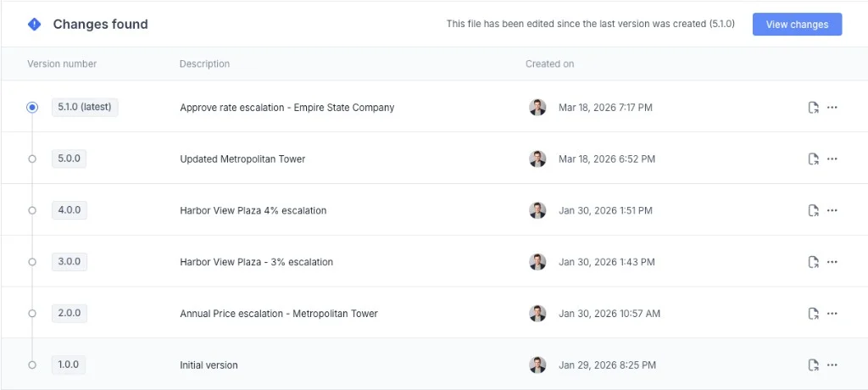Select the version 3.0.0 timeline radio
The width and height of the screenshot is (868, 390).
[32, 262]
